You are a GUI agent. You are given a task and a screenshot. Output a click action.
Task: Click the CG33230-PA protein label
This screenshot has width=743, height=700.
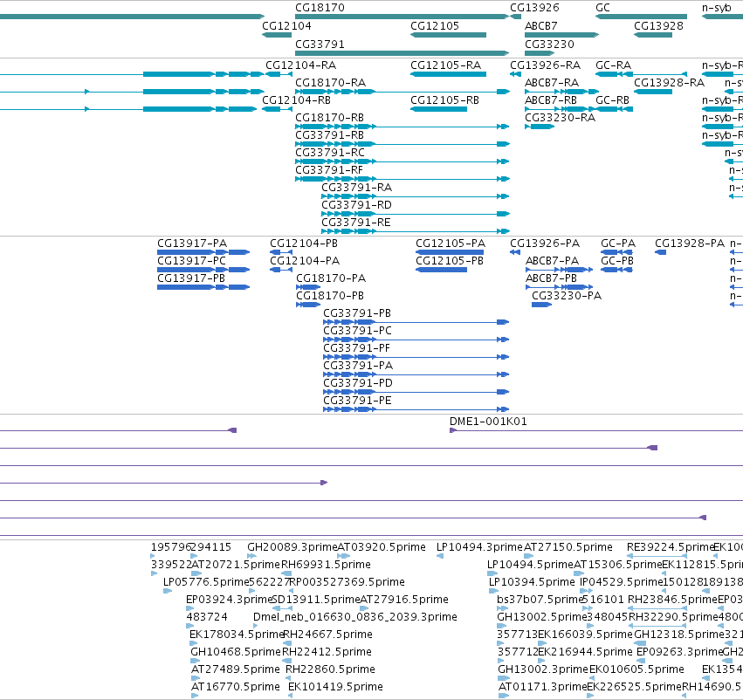tap(567, 296)
